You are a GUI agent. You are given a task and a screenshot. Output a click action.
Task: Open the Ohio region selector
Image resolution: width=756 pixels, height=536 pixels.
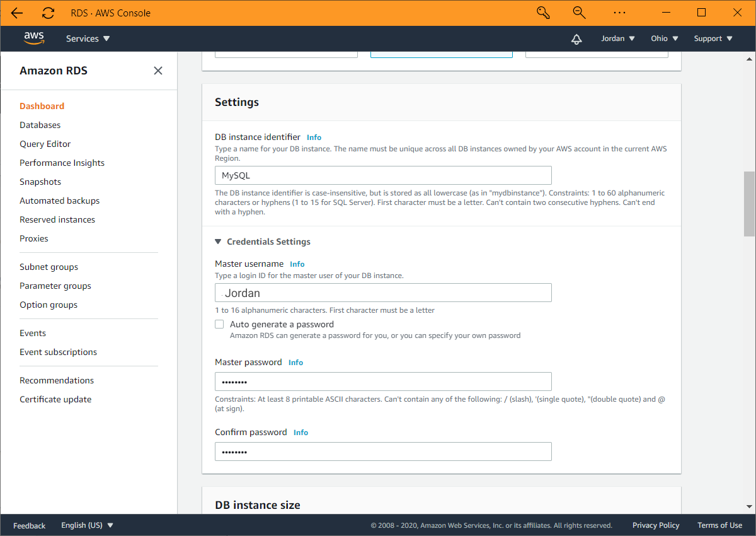(665, 38)
